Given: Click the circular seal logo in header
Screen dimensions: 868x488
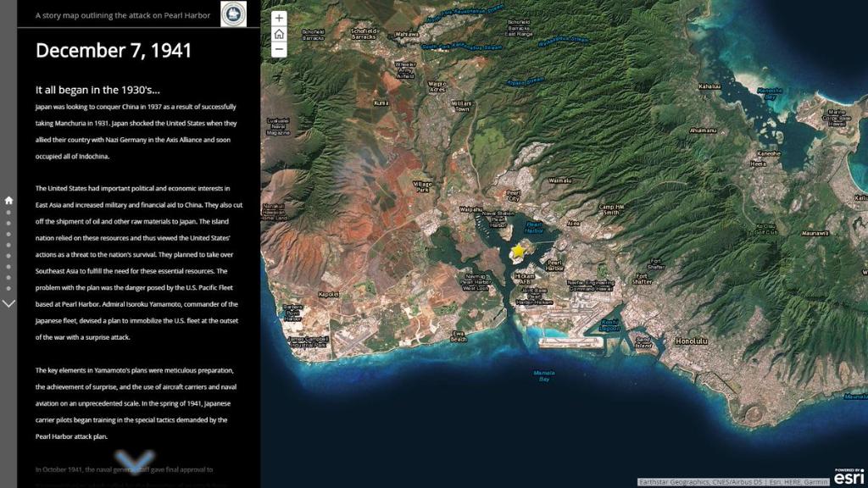Looking at the screenshot, I should pyautogui.click(x=234, y=14).
